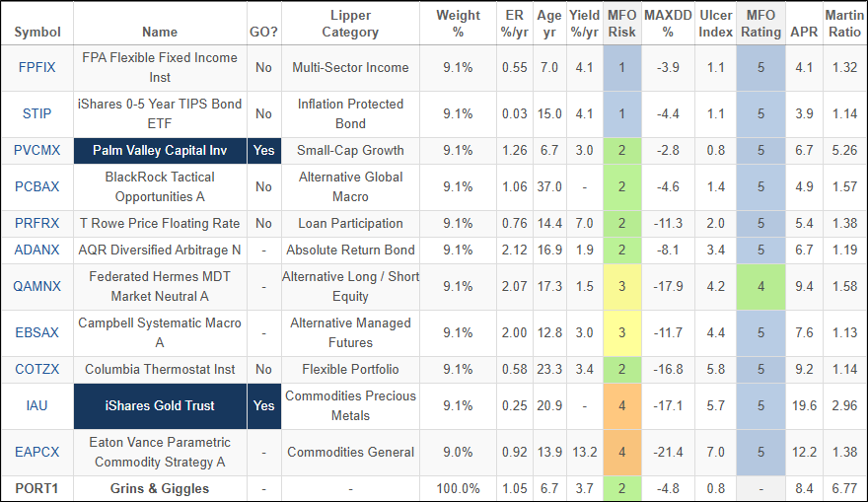The image size is (868, 502).
Task: Open the FPFIX symbol link
Action: pyautogui.click(x=37, y=67)
